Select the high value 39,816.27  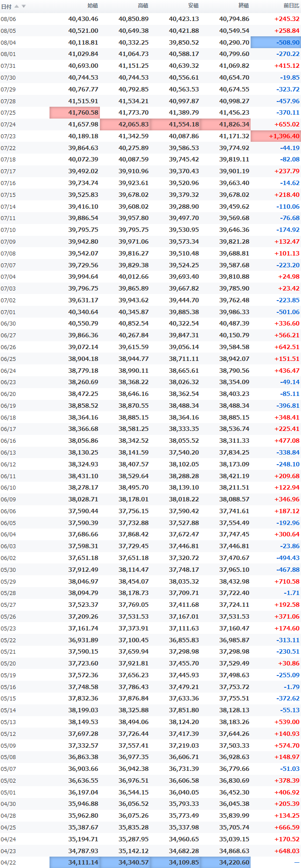click(134, 253)
